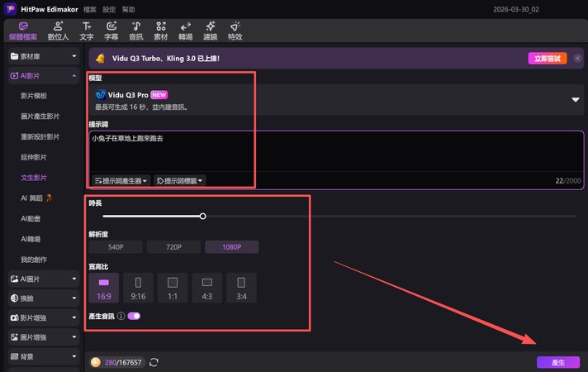Open the 設定 settings menu
This screenshot has height=372, width=588.
[109, 9]
